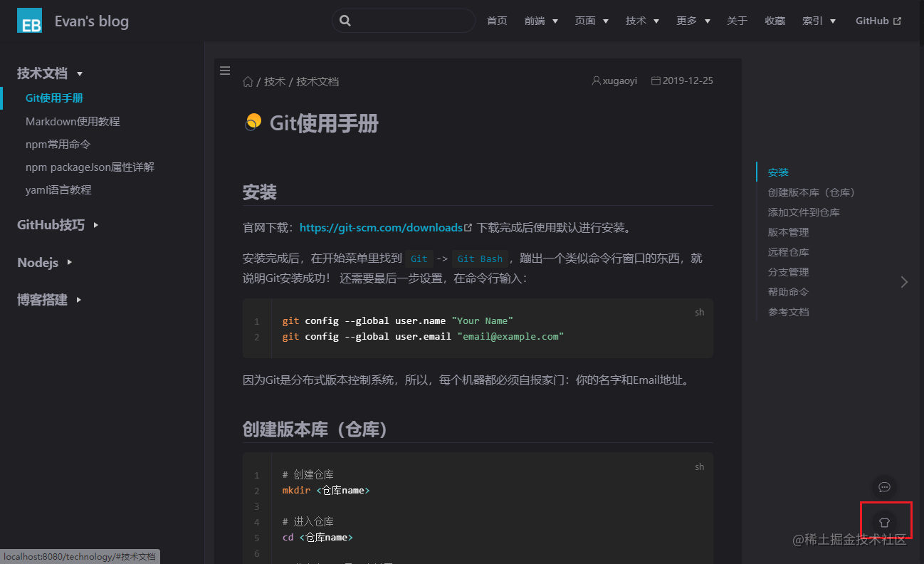Open the 收藏 page
This screenshot has height=564, width=924.
775,21
